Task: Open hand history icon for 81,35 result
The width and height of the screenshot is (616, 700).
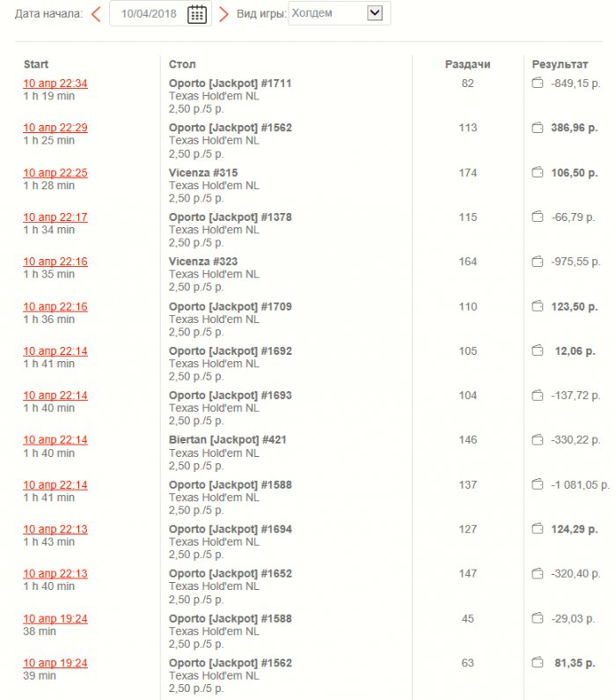Action: click(x=538, y=663)
